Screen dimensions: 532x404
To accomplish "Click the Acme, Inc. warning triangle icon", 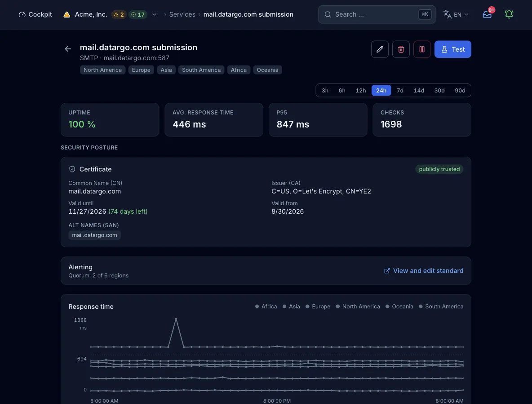I will pos(67,14).
